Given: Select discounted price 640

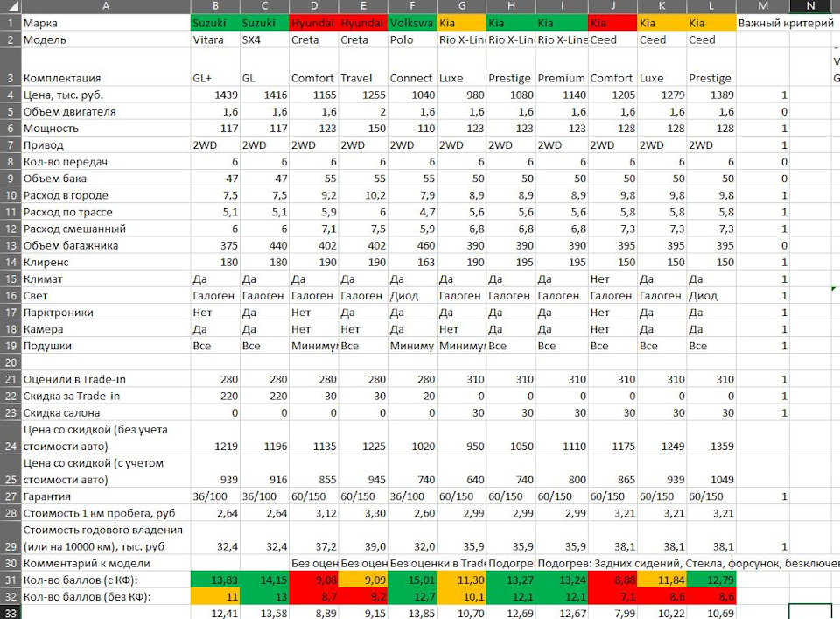Looking at the screenshot, I should coord(462,472).
